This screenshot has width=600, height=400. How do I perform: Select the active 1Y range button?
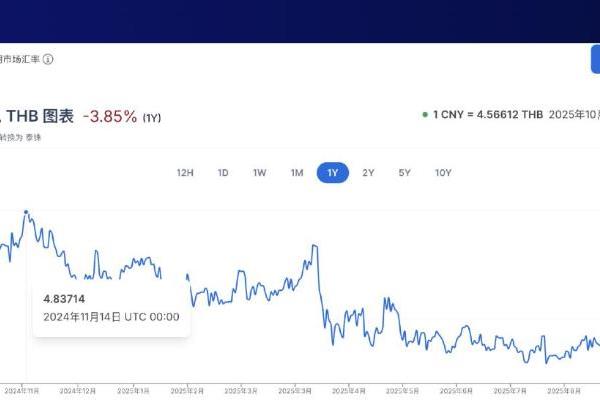coord(333,173)
